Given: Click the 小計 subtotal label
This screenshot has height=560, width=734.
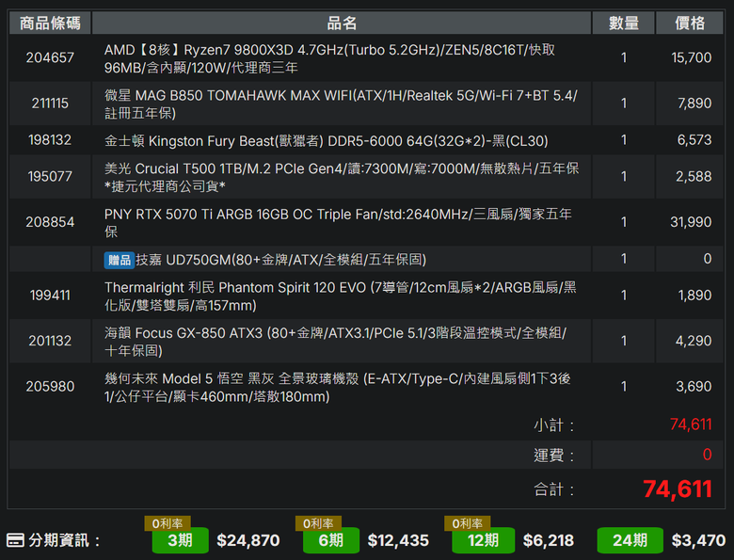Looking at the screenshot, I should pos(553,425).
